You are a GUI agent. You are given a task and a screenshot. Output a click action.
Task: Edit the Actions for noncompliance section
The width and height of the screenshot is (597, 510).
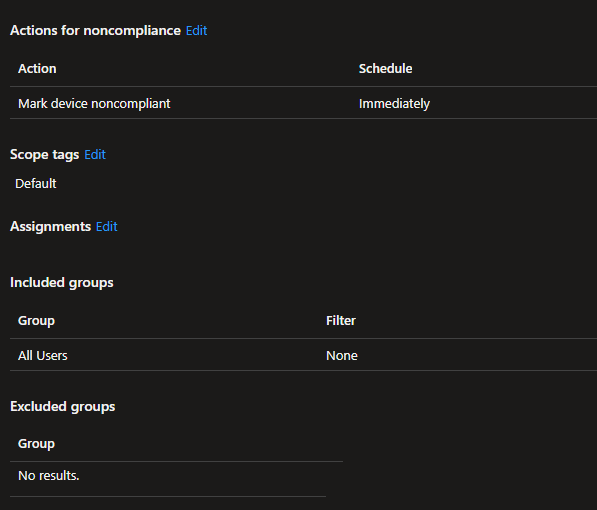(x=196, y=30)
